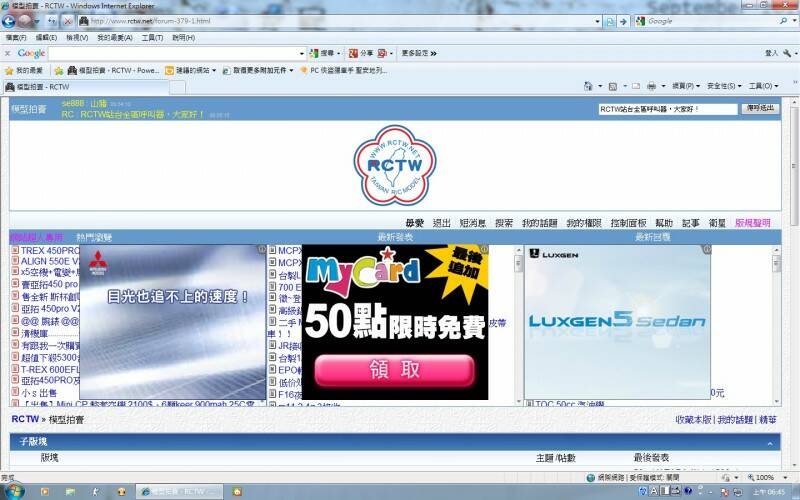800x500 pixels.
Task: Click the Google toolbar share (分享) button
Action: 361,53
